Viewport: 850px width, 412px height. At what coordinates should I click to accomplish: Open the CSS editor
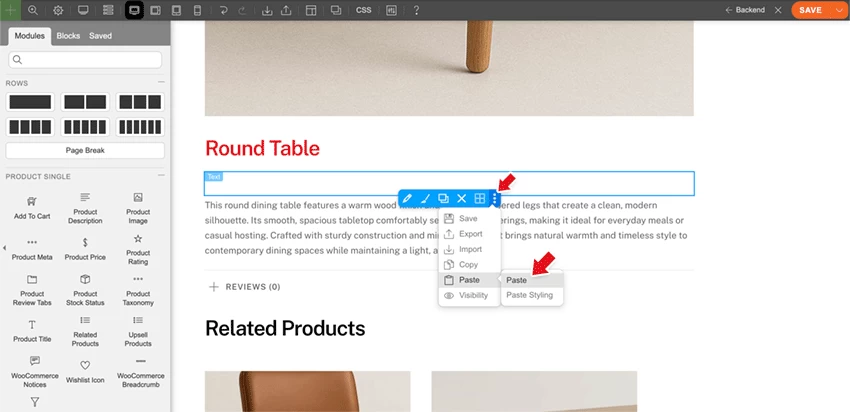point(364,10)
